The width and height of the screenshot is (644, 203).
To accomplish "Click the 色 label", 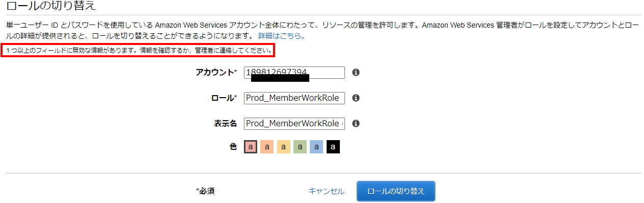I will [x=233, y=147].
